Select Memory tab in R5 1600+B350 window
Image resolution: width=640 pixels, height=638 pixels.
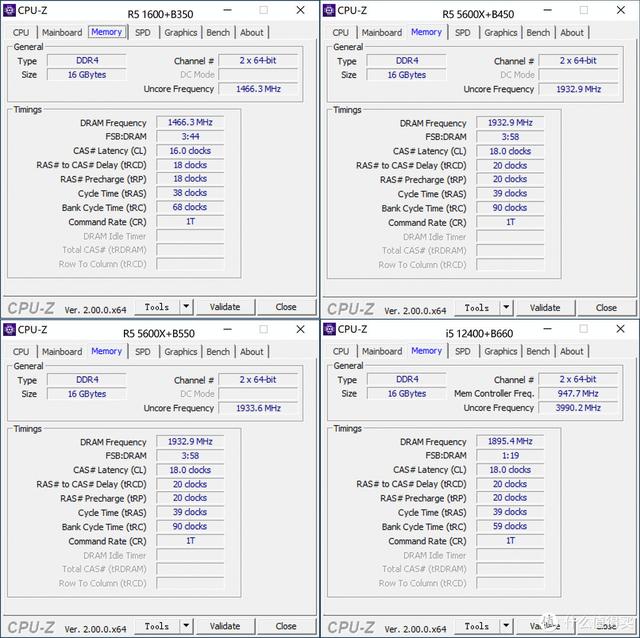(x=107, y=32)
